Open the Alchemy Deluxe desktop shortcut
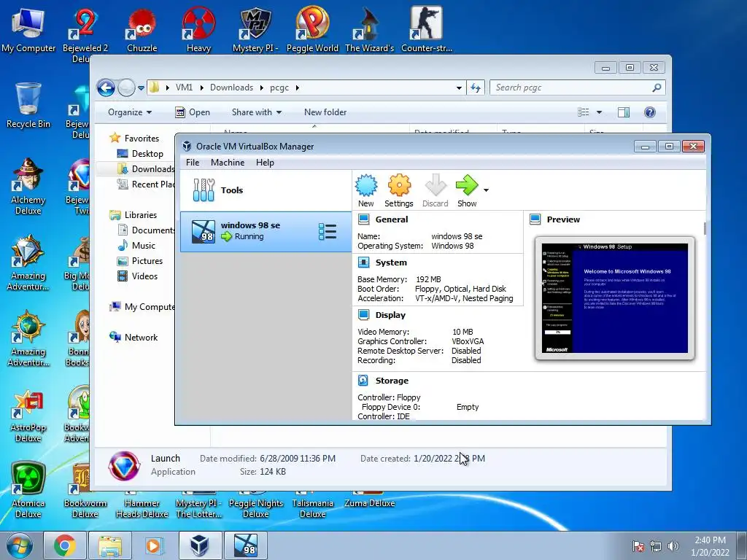Viewport: 747px width, 560px height. [x=28, y=187]
